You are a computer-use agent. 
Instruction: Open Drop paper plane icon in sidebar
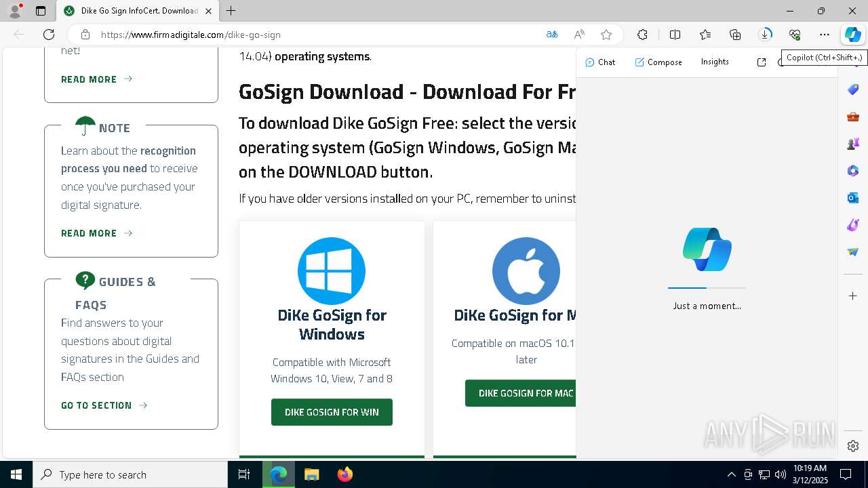coord(853,252)
